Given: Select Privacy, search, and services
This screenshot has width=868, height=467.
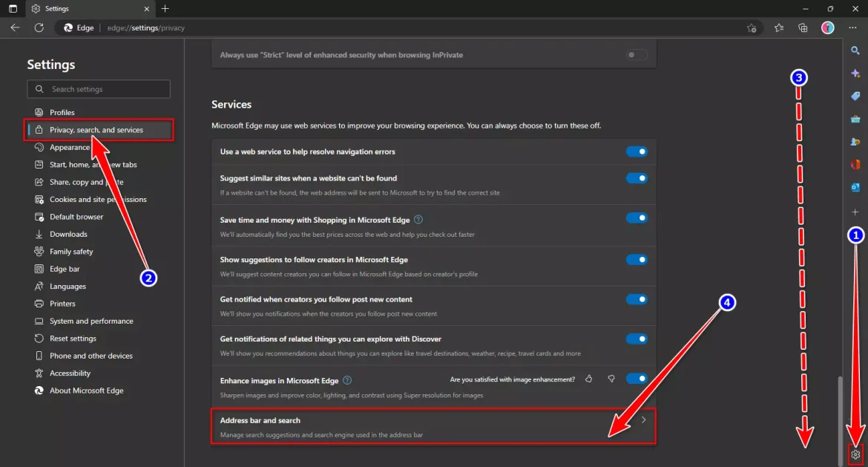Looking at the screenshot, I should click(x=99, y=130).
